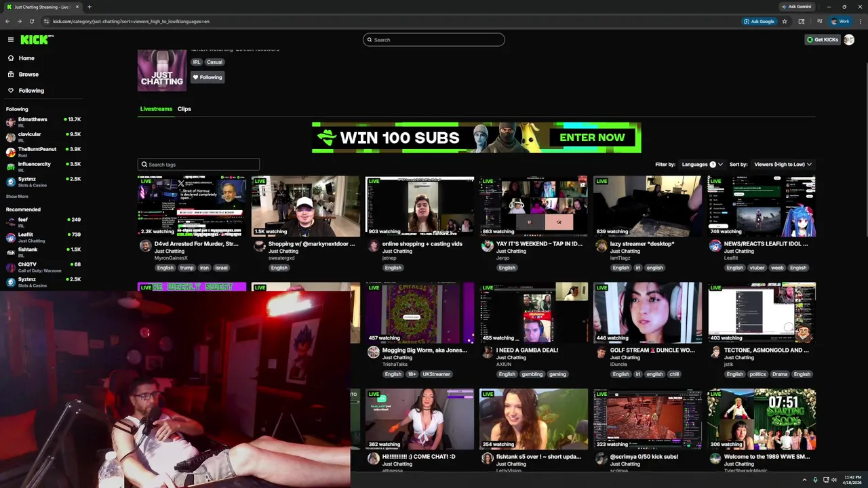Click iamTiagz channel avatar
Viewport: 868px width, 488px height.
click(x=601, y=245)
